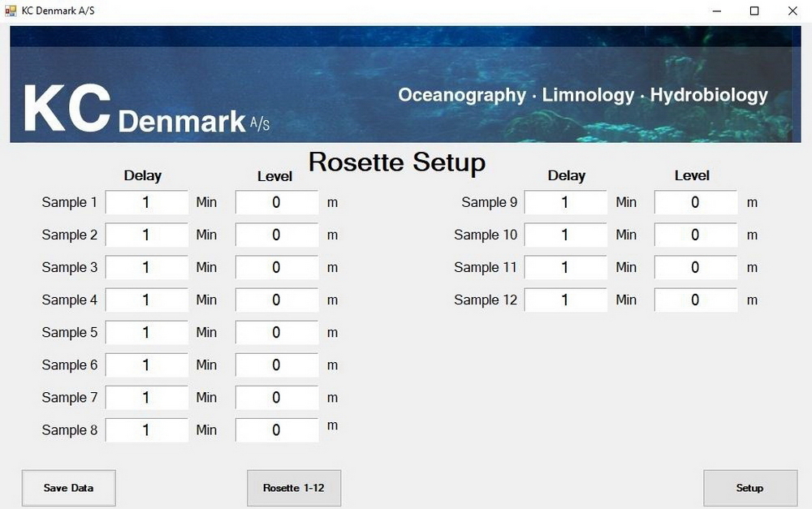The width and height of the screenshot is (812, 509).
Task: Focus the Sample 2 Delay input
Action: click(146, 235)
